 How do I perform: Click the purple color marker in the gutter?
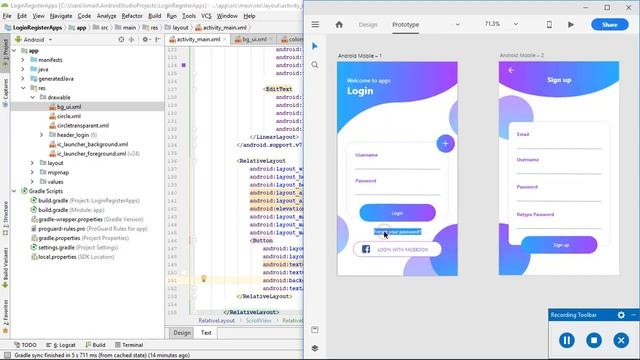pyautogui.click(x=184, y=65)
